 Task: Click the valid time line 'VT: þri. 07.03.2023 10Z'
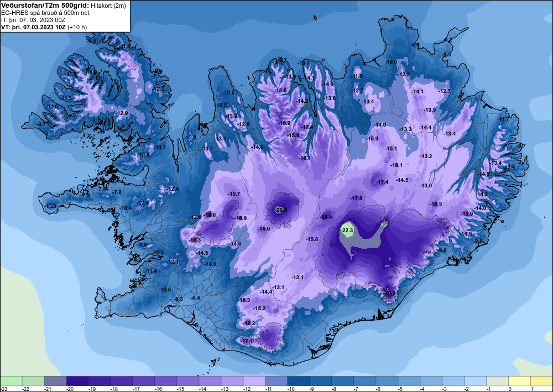click(33, 27)
